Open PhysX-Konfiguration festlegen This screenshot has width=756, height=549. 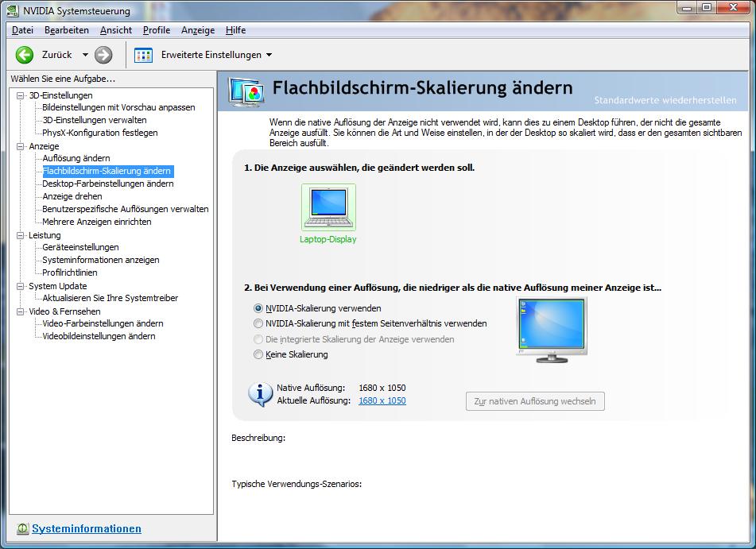pos(100,133)
